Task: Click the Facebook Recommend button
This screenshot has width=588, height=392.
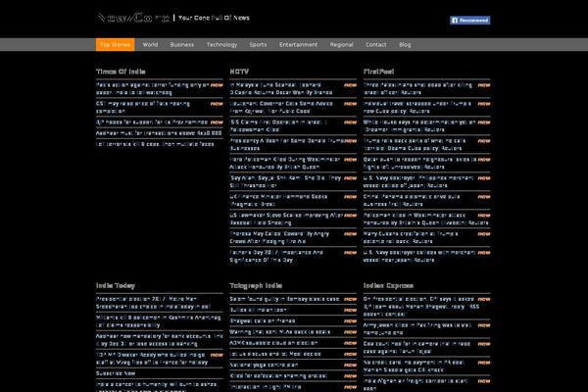Action: 469,21
